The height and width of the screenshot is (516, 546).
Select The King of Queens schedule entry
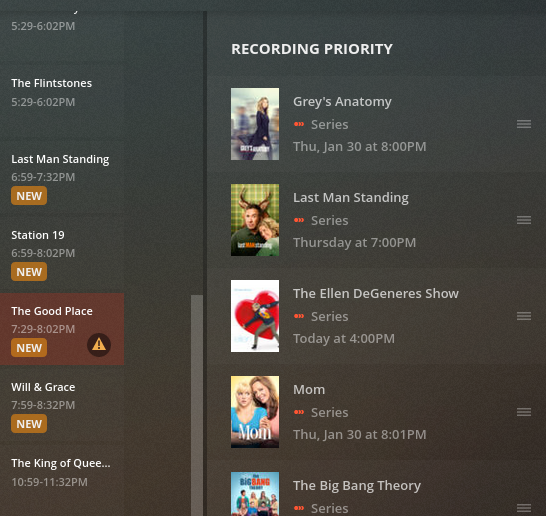click(62, 479)
